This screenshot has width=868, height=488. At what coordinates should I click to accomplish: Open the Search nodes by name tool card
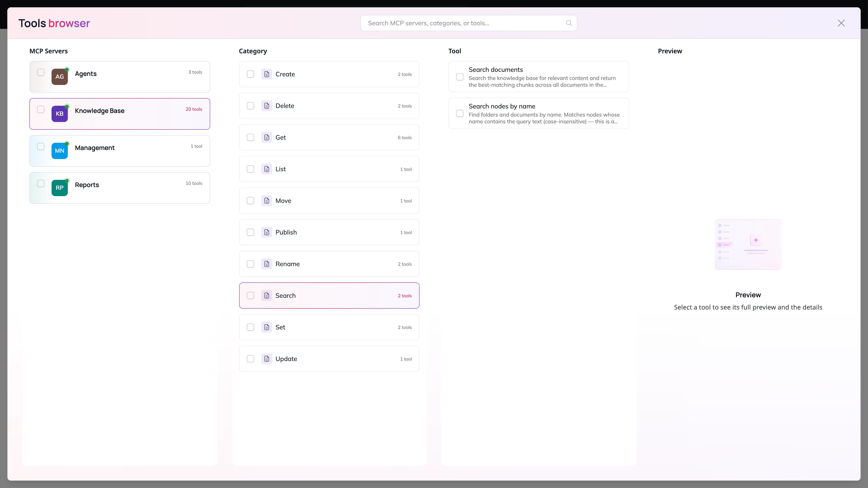(x=538, y=113)
